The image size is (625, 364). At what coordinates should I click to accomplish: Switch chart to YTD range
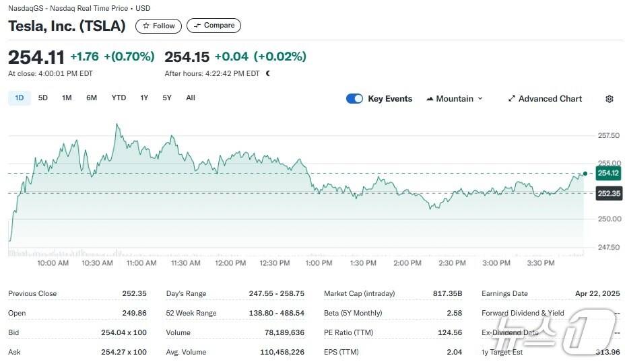tap(119, 98)
